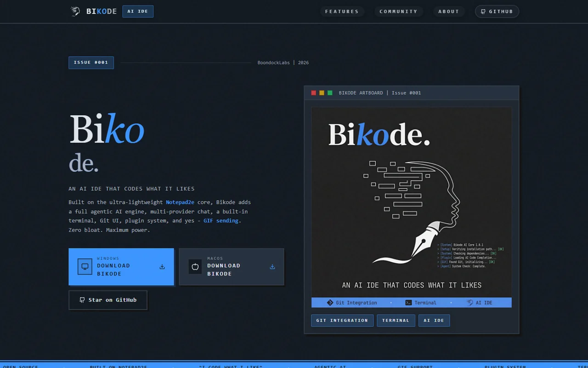588x368 pixels.
Task: Select the TERMINAL tag
Action: tap(396, 321)
